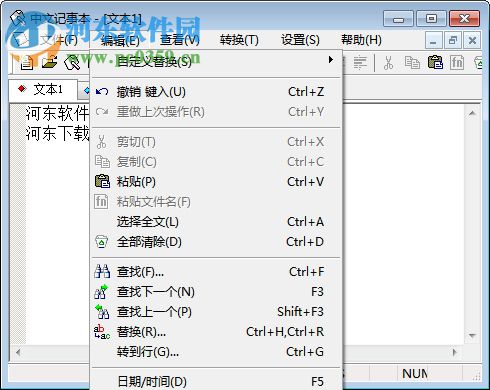This screenshot has height=390, width=490.
Task: Click the paste filename fn toolbar icon
Action: click(457, 63)
